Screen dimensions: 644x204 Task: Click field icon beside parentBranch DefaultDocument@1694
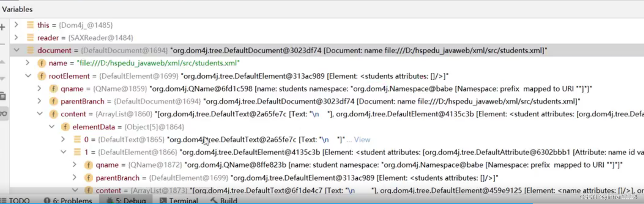pyautogui.click(x=53, y=101)
